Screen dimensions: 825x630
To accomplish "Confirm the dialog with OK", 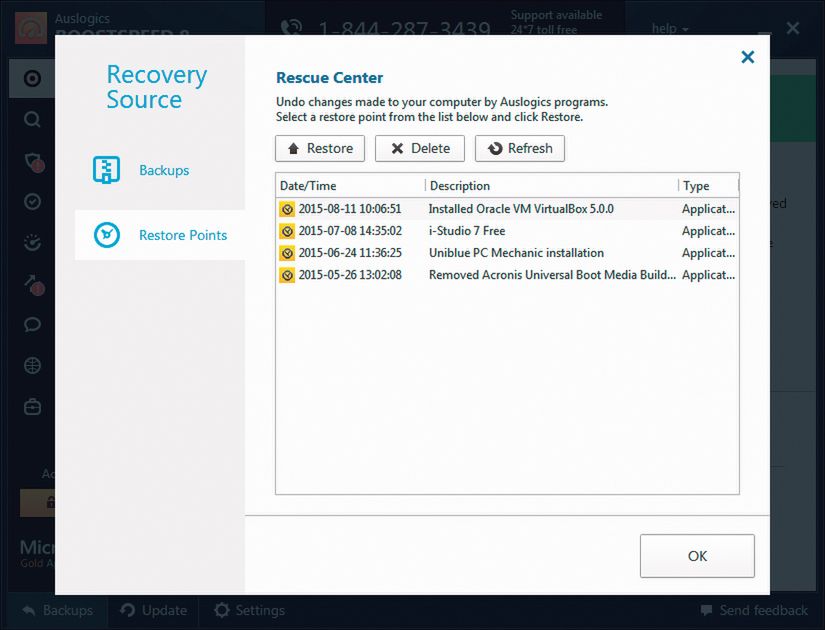I will click(697, 556).
